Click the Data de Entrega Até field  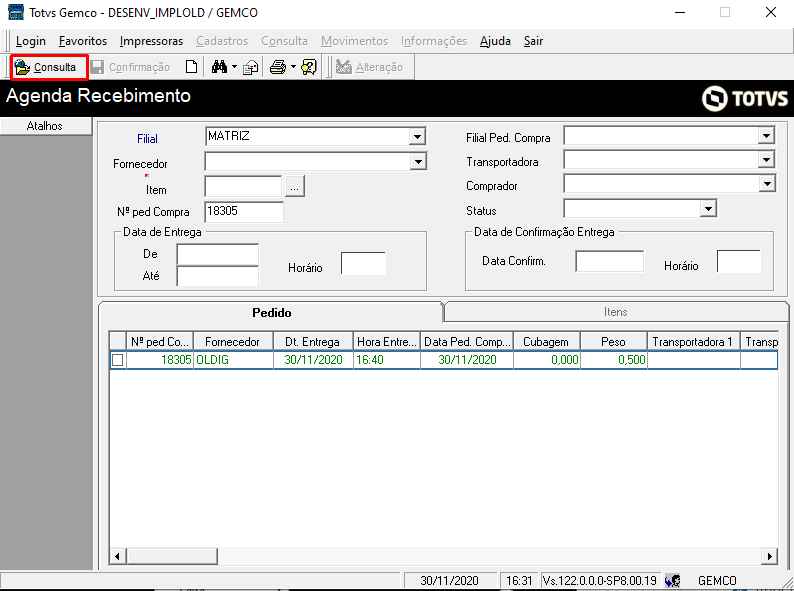click(218, 276)
